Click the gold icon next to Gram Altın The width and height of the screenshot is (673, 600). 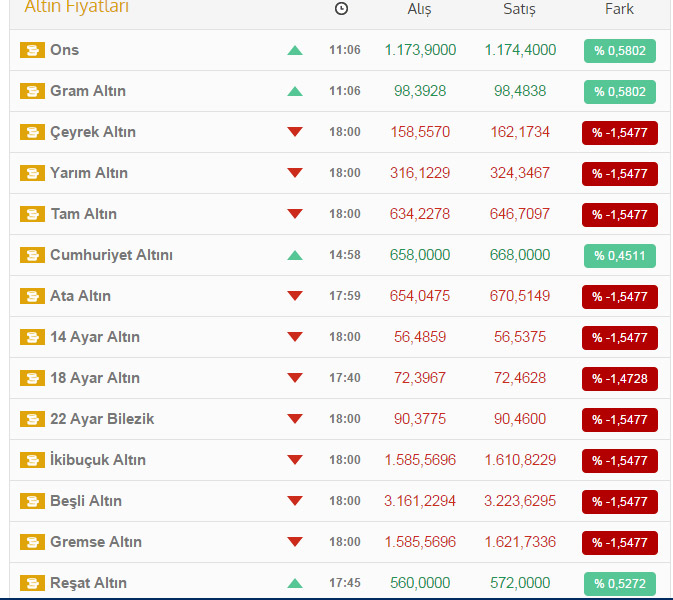(x=32, y=91)
